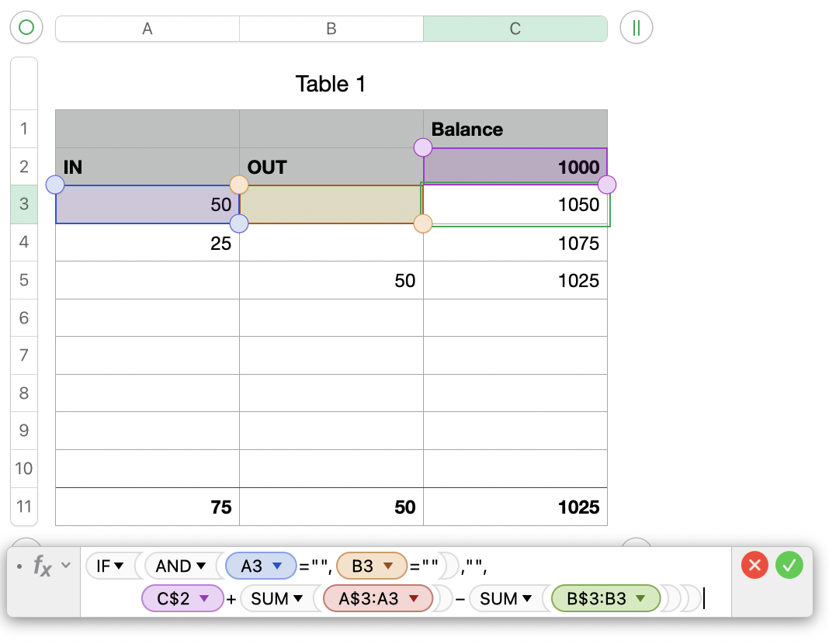Viewport: 829px width, 644px height.
Task: Accept the formula with the green checkmark
Action: pos(789,566)
